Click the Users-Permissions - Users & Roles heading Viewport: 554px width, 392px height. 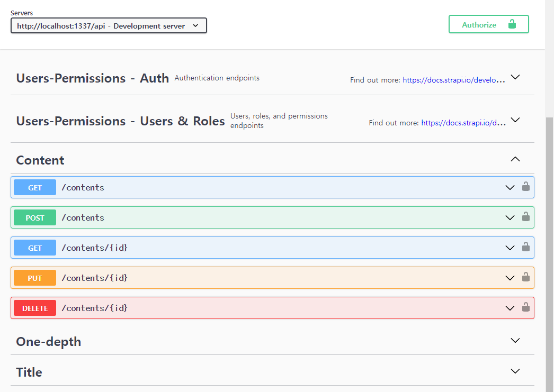120,121
